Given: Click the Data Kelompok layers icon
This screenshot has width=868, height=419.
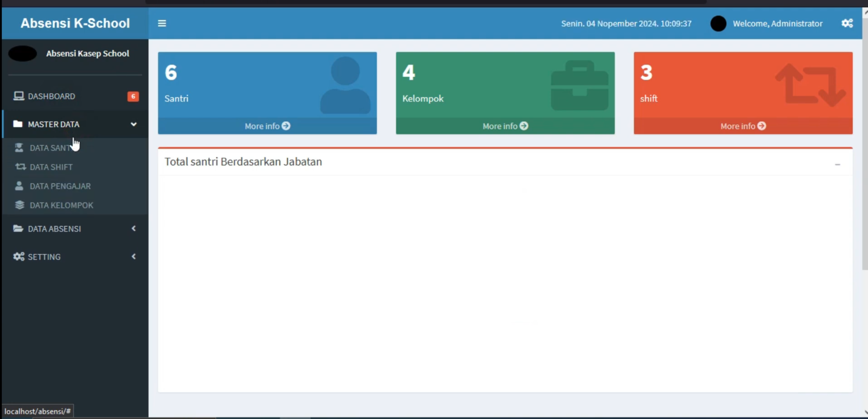Looking at the screenshot, I should point(20,205).
